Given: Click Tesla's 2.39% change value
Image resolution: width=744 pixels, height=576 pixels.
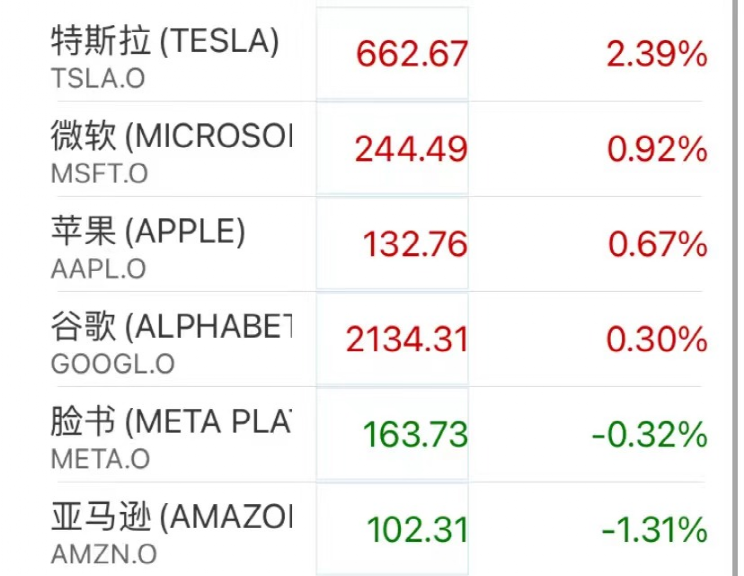Looking at the screenshot, I should [656, 54].
